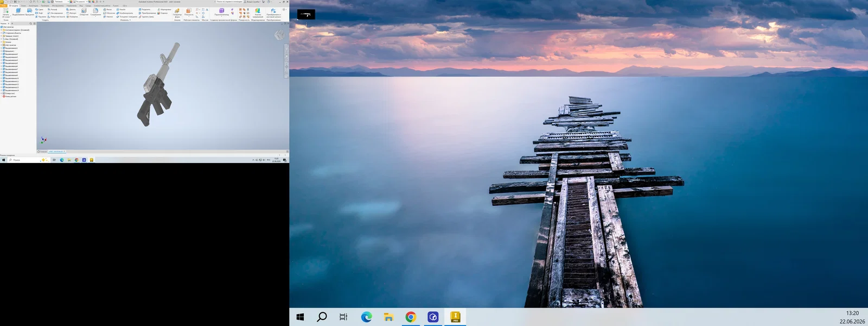This screenshot has height=326, width=868.
Task: Select the Отверстие (Hole) tool
Action: pyautogui.click(x=84, y=11)
